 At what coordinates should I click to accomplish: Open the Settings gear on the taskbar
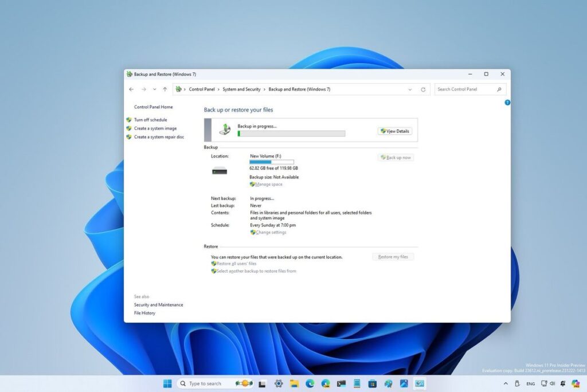point(279,383)
